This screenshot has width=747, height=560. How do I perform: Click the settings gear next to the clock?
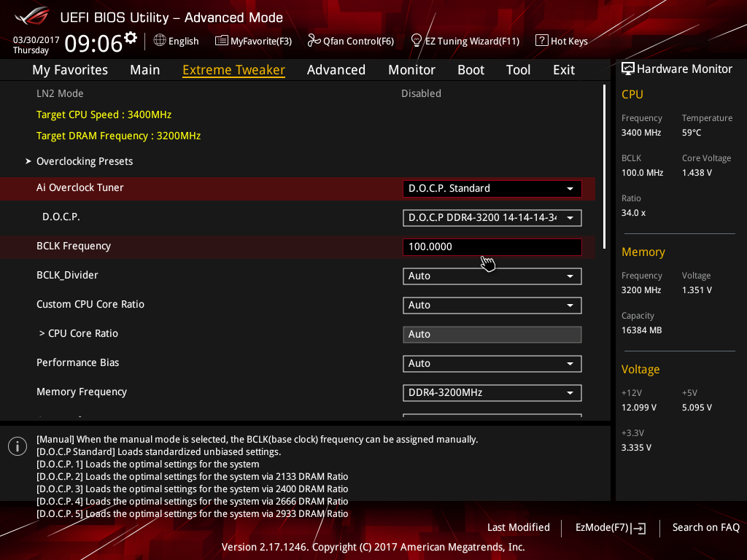131,37
